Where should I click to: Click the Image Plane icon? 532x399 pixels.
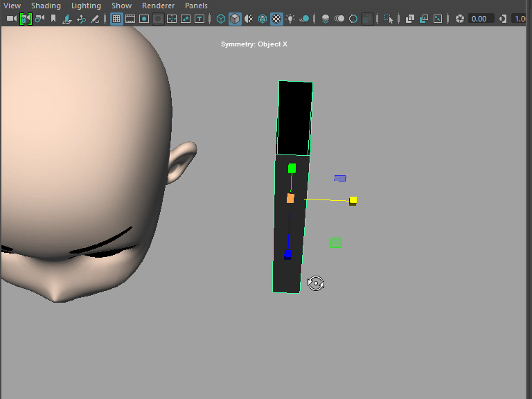[67, 19]
